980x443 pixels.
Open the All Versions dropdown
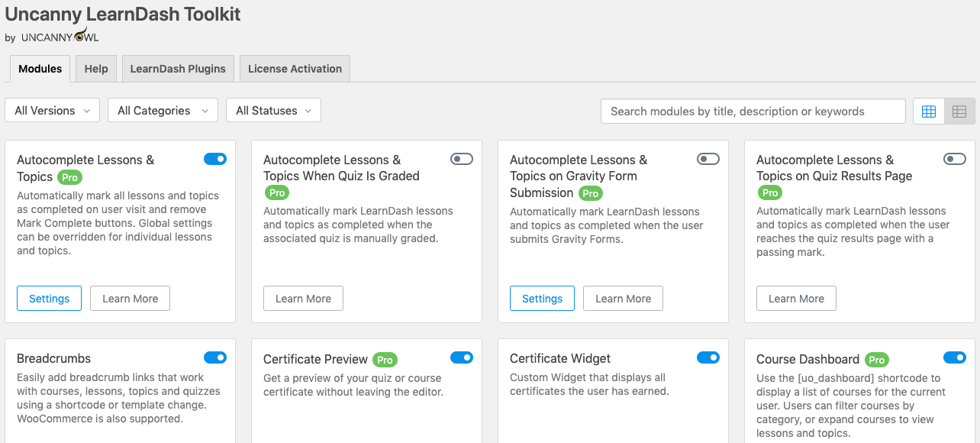52,110
